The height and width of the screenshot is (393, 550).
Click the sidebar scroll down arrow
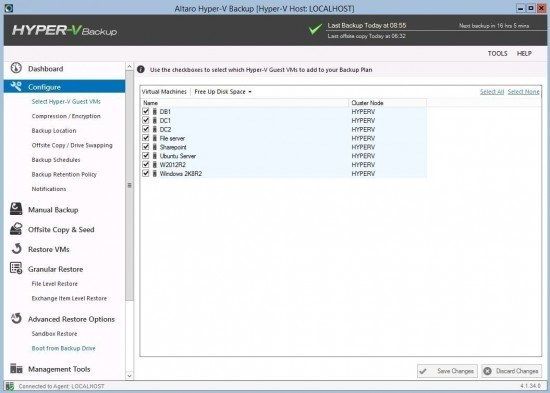tap(129, 376)
